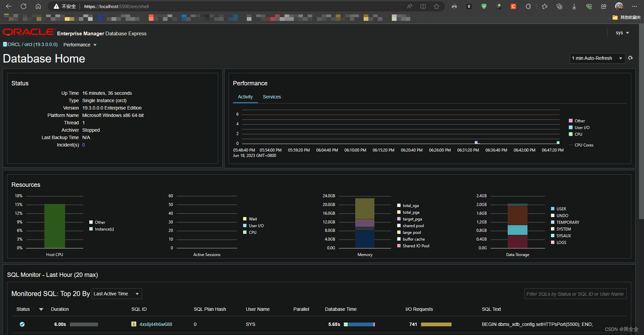The width and height of the screenshot is (644, 335).
Task: Click the page vertical scrollbar
Action: [641, 121]
